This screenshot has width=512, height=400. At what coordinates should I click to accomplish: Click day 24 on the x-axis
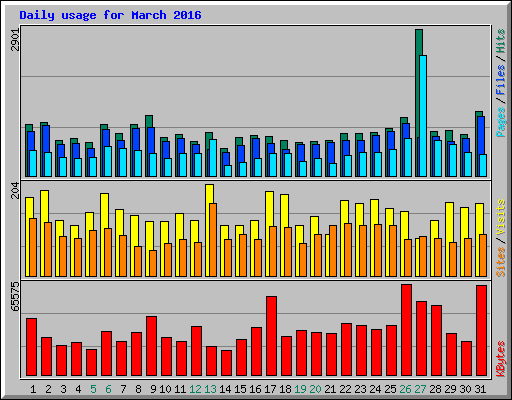375,389
